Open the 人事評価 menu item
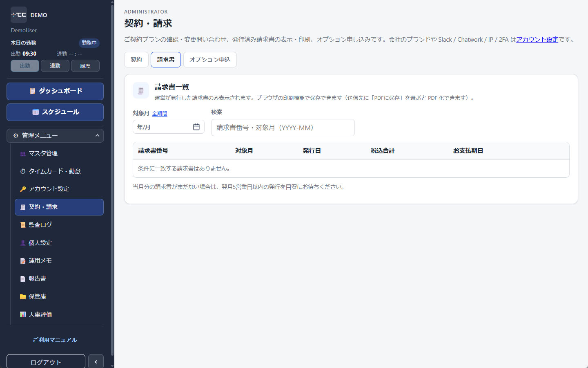Viewport: 588px width, 368px height. [x=59, y=314]
